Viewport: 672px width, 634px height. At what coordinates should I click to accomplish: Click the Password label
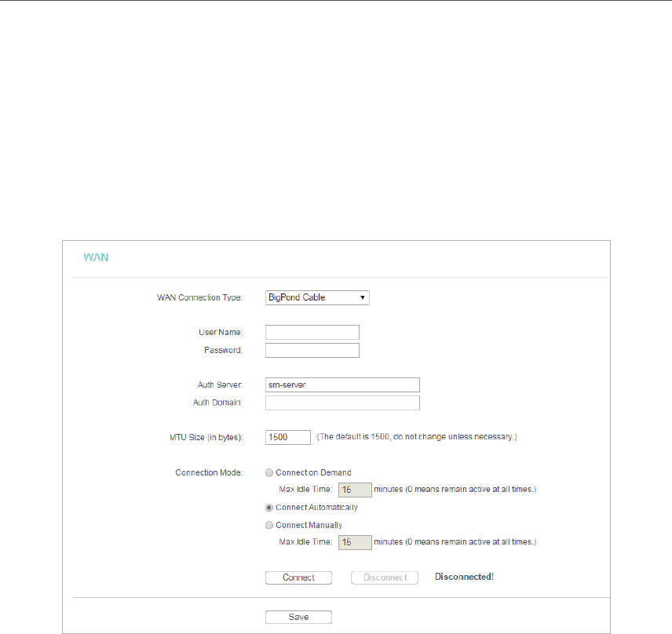pyautogui.click(x=223, y=351)
